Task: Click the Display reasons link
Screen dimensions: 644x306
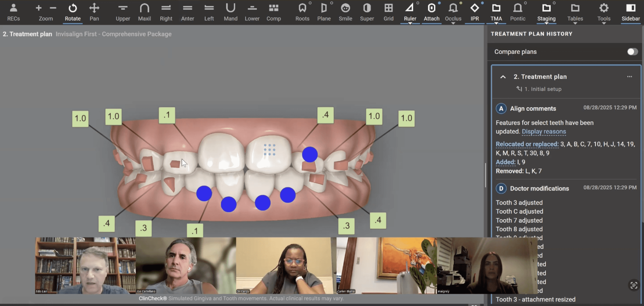Action: point(544,132)
